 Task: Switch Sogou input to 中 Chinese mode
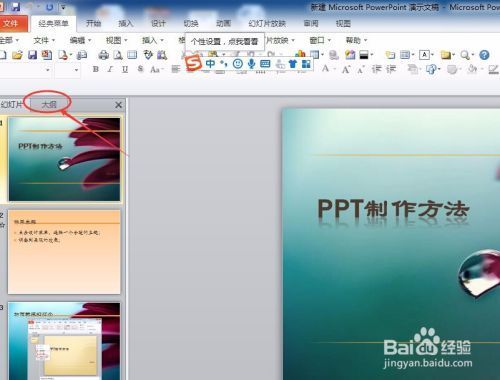[210, 63]
